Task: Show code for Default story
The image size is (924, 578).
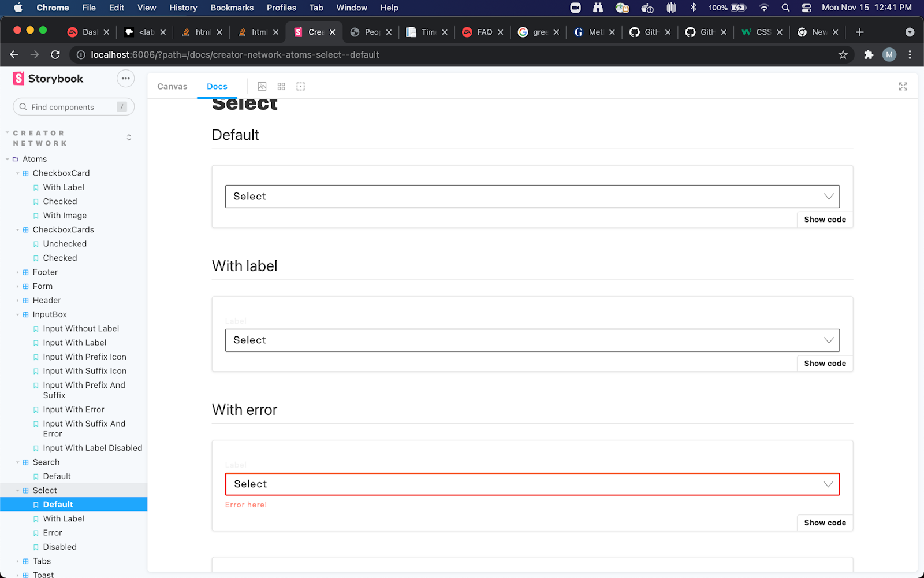Action: pos(825,220)
